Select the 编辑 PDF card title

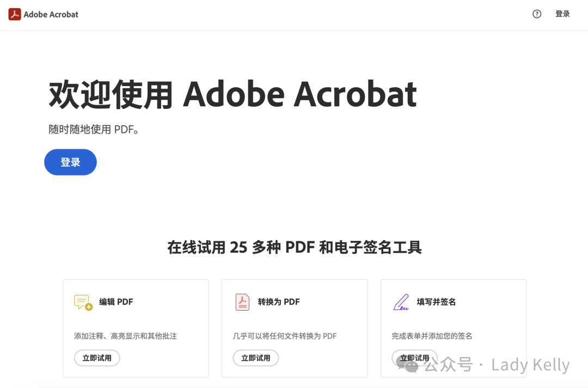click(x=116, y=302)
